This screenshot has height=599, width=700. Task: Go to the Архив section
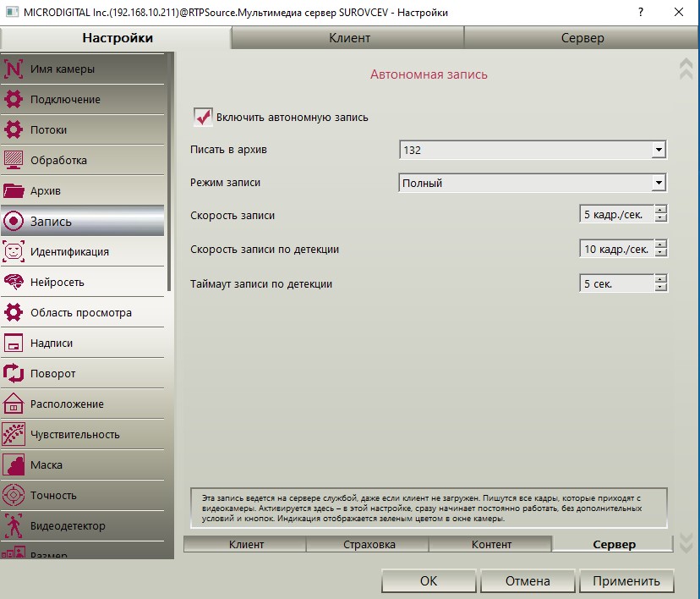pos(83,190)
